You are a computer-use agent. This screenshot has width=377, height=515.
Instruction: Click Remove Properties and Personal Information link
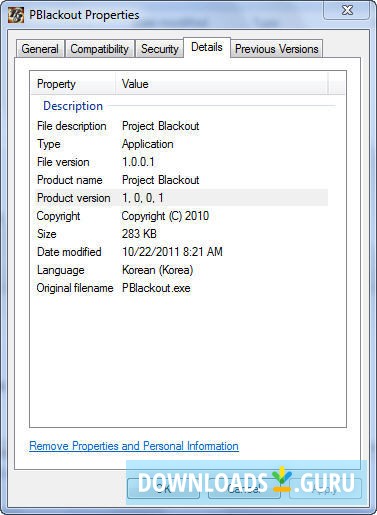[134, 446]
